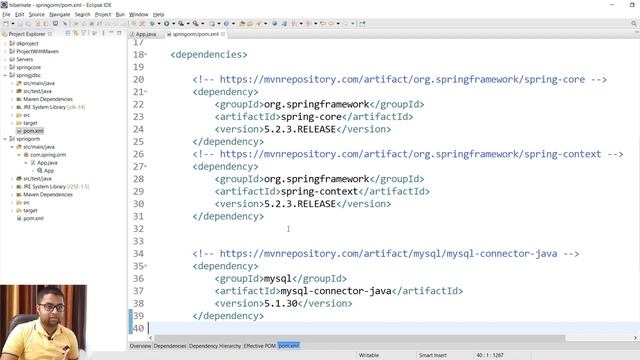Screen dimensions: 640x360
Task: Toggle fold marker on line 21 dependency
Action: pos(146,92)
